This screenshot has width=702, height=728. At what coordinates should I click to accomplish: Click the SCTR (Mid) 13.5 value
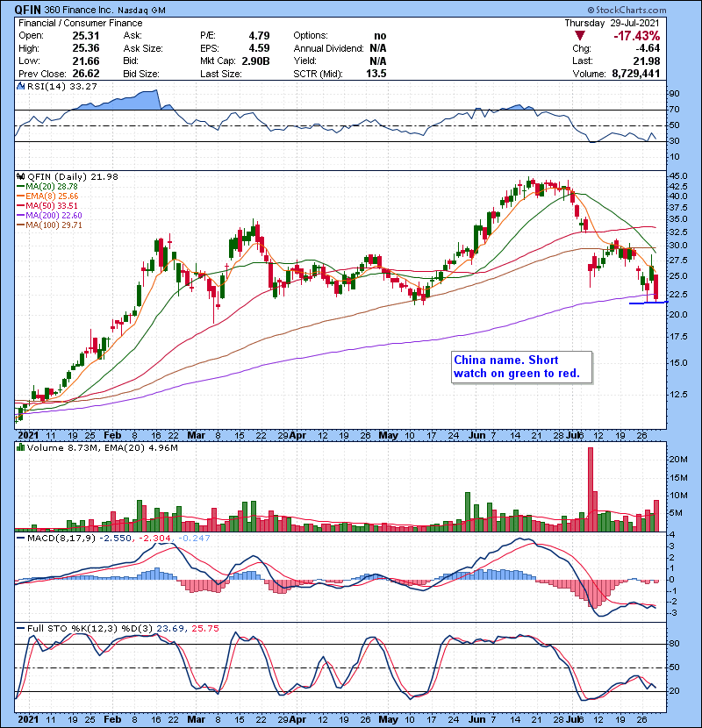(x=376, y=74)
